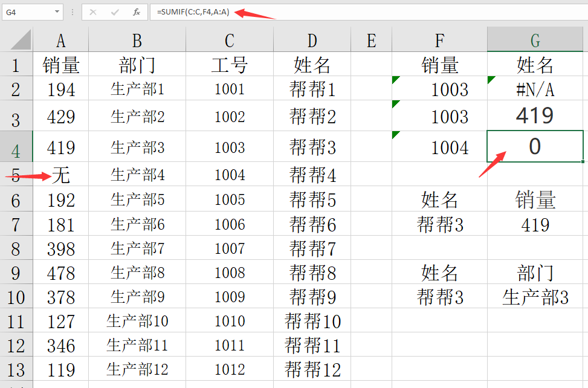
Task: Select row 7 header
Action: point(16,224)
